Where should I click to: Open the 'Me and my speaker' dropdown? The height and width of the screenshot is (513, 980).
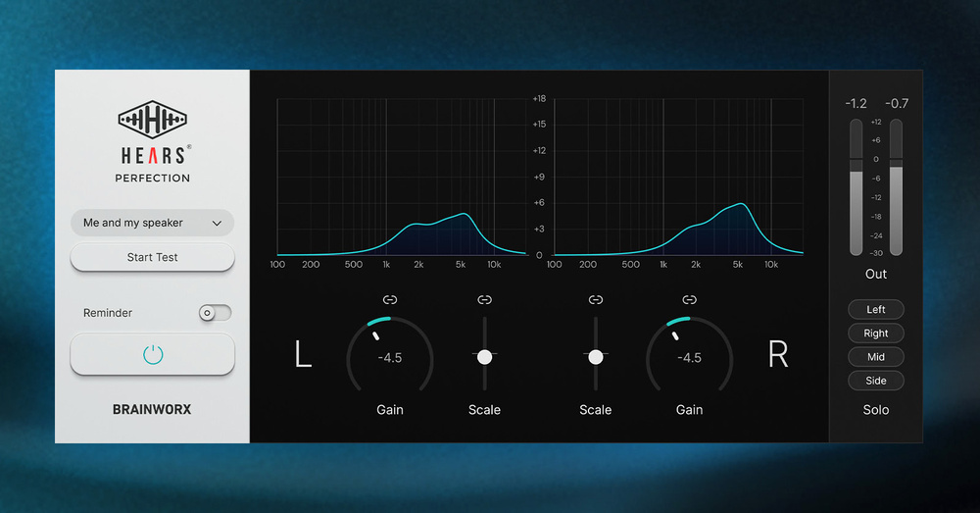pyautogui.click(x=152, y=223)
